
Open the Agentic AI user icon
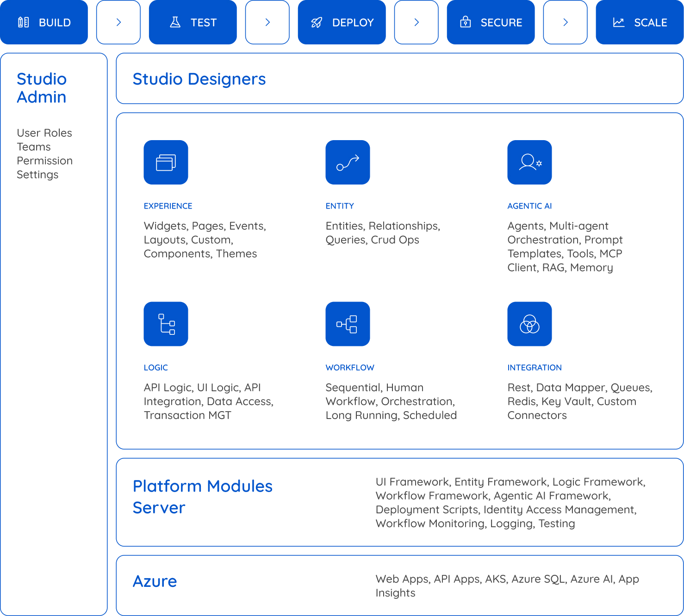click(529, 162)
